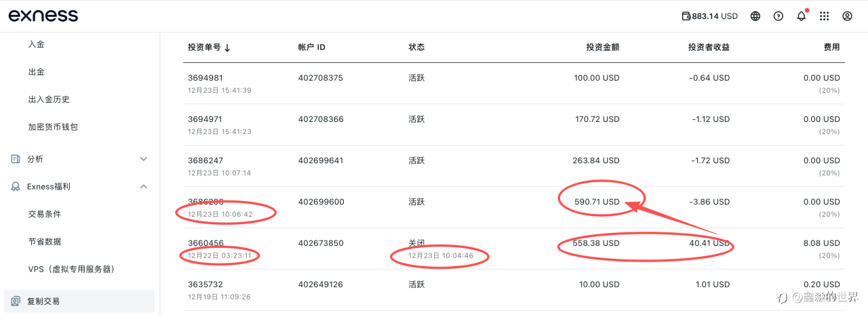Open the apps grid menu
The image size is (868, 315).
coord(825,16)
